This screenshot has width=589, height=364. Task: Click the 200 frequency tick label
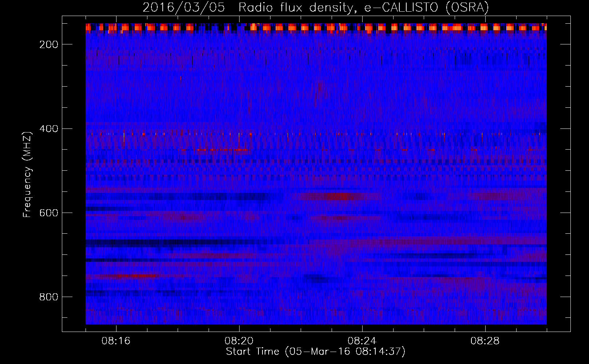tap(49, 44)
